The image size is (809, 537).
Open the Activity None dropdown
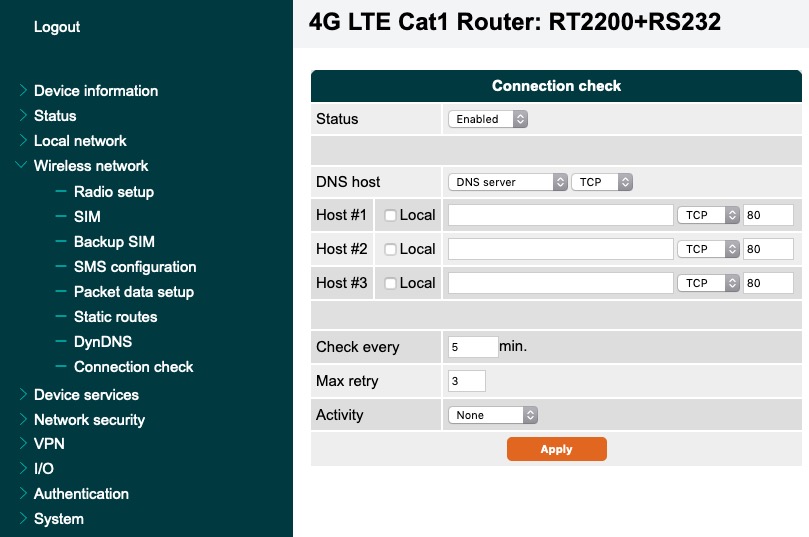pyautogui.click(x=493, y=415)
